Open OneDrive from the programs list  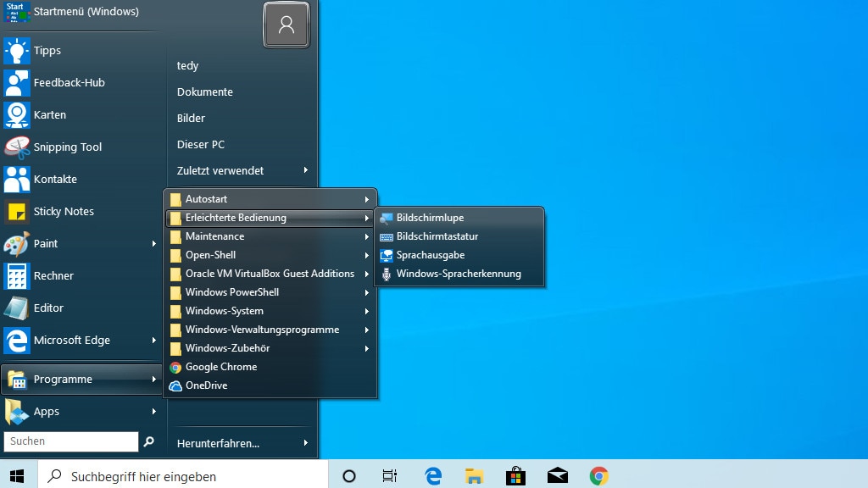pos(206,385)
